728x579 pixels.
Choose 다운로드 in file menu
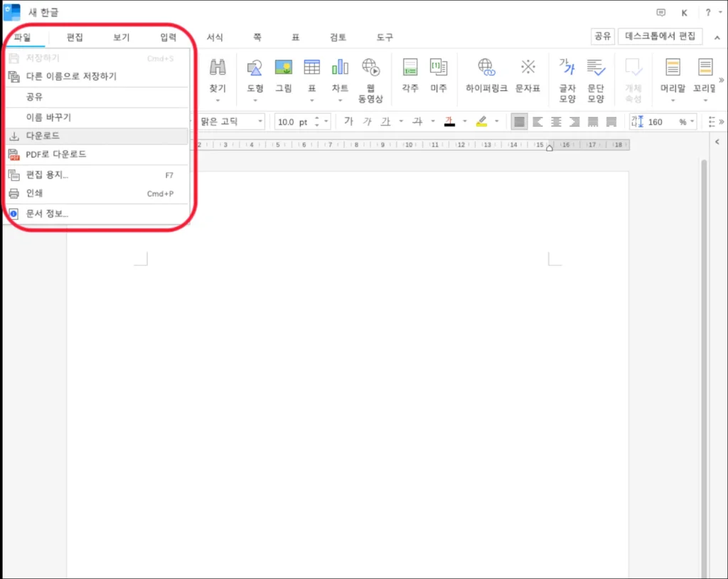(97, 136)
